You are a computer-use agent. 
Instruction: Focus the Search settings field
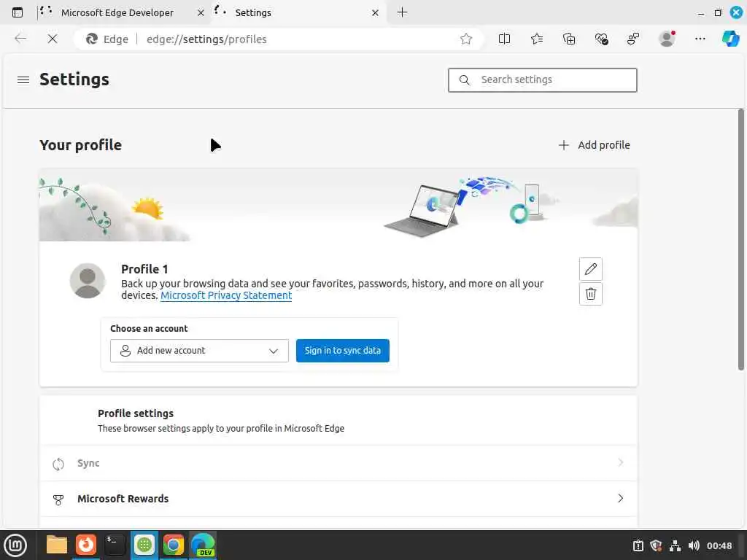click(542, 80)
